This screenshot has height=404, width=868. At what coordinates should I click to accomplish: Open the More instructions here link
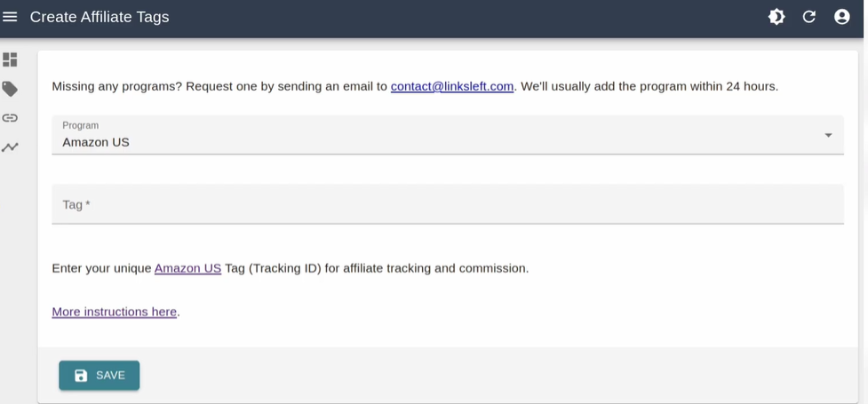pos(114,312)
